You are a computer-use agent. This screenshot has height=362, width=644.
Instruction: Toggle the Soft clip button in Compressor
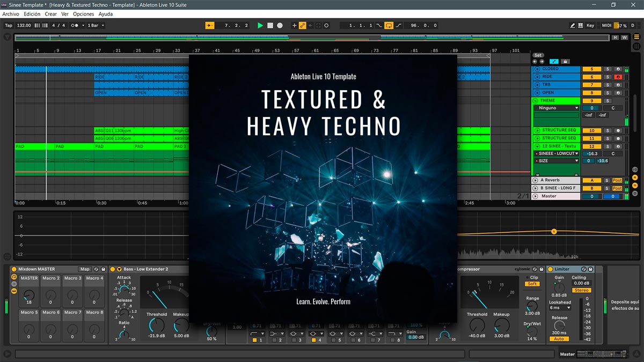point(532,284)
